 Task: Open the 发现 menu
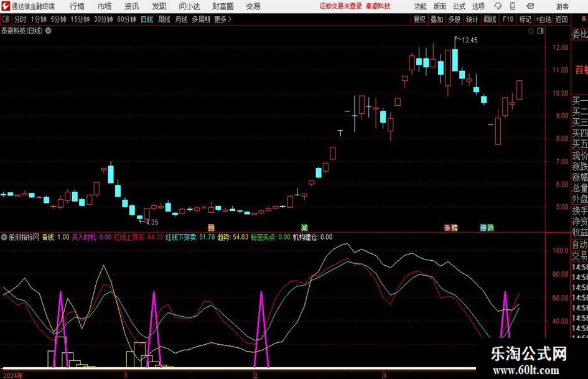click(x=159, y=6)
